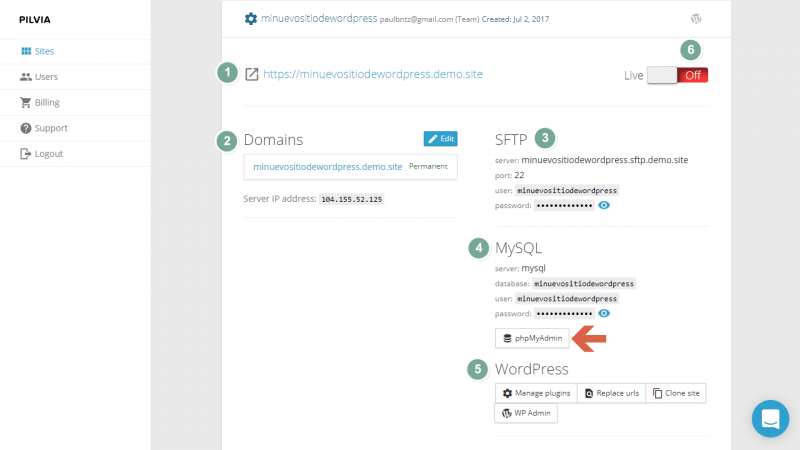Show the SFTP password with eye icon

[604, 205]
